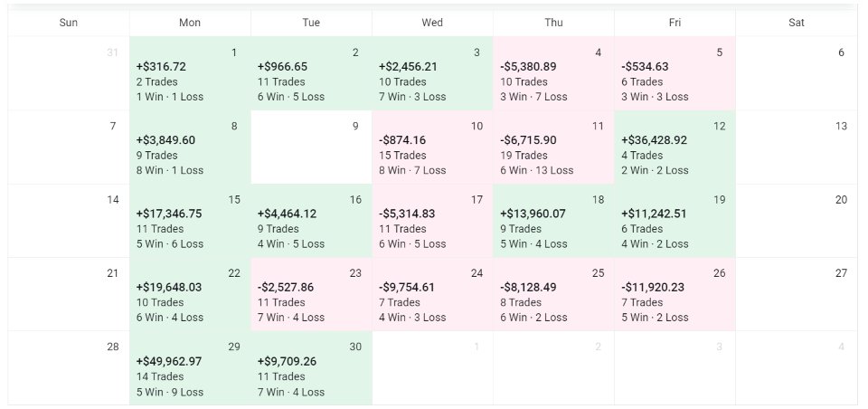Select the +$17,346.75 Monday cell

pyautogui.click(x=190, y=221)
